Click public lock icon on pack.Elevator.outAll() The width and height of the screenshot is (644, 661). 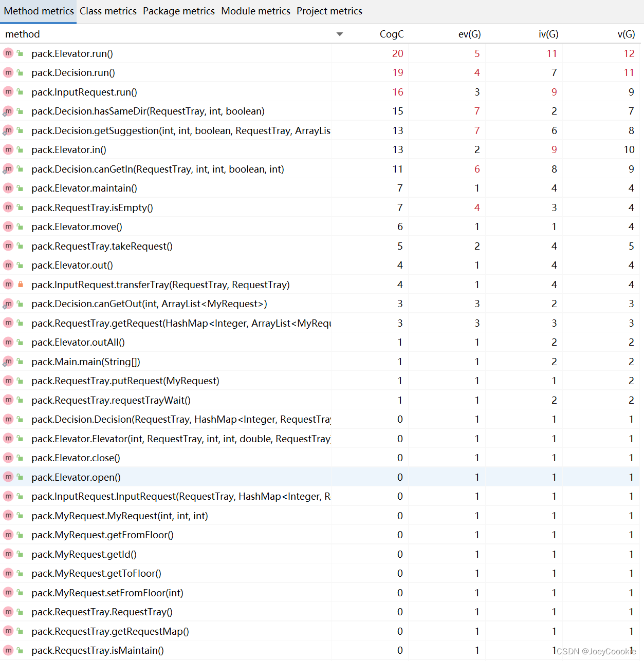(x=20, y=342)
